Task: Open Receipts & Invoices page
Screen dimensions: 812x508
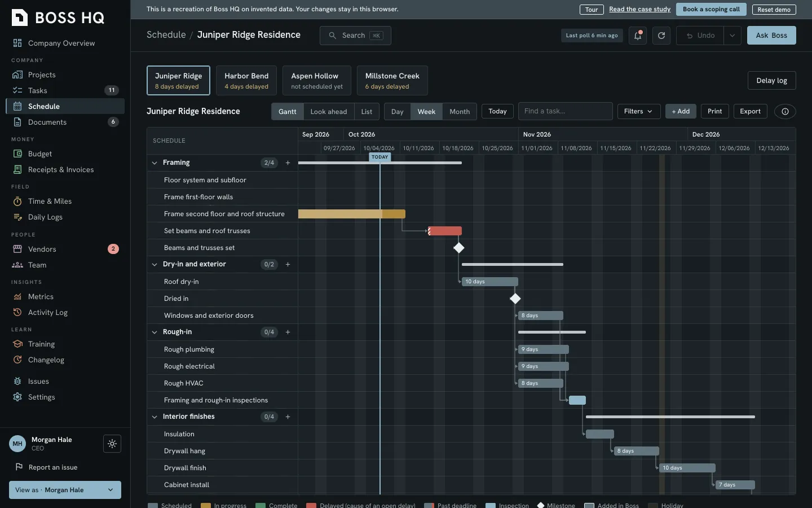Action: (x=65, y=170)
